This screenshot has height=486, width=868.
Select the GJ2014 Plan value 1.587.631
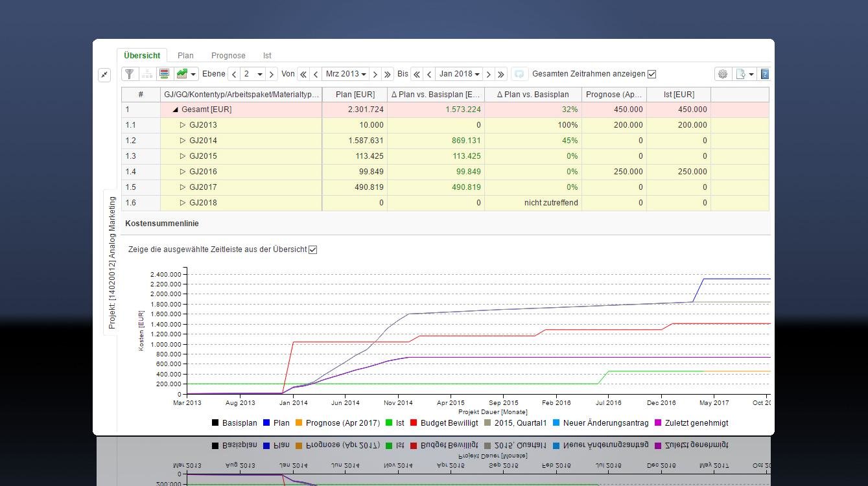366,141
